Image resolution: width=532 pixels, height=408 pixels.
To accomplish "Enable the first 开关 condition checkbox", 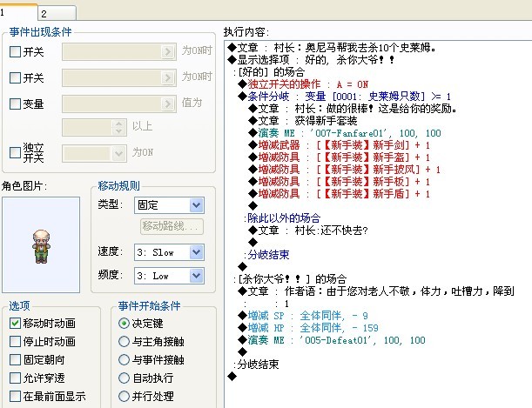I will pyautogui.click(x=15, y=52).
